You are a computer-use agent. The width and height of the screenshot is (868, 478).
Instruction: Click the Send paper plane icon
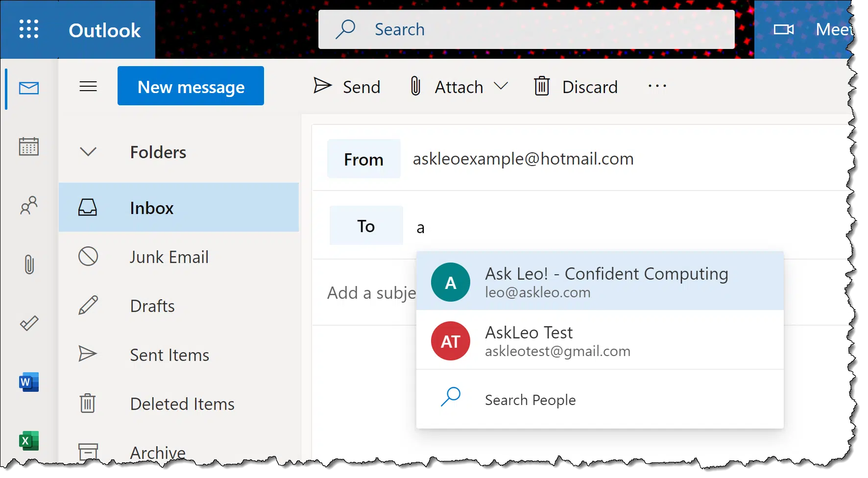coord(322,86)
